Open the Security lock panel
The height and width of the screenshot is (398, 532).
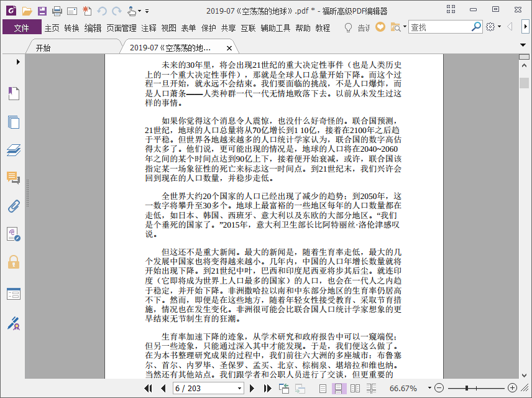tap(14, 262)
